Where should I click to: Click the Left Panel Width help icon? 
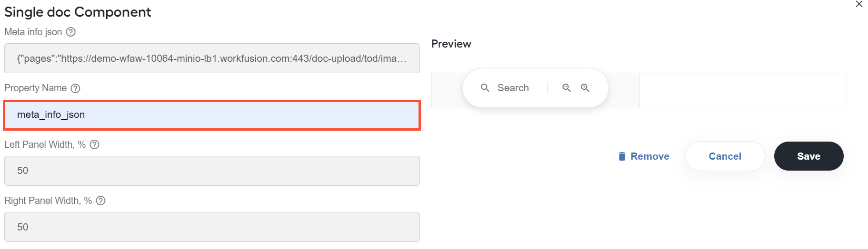tap(94, 144)
